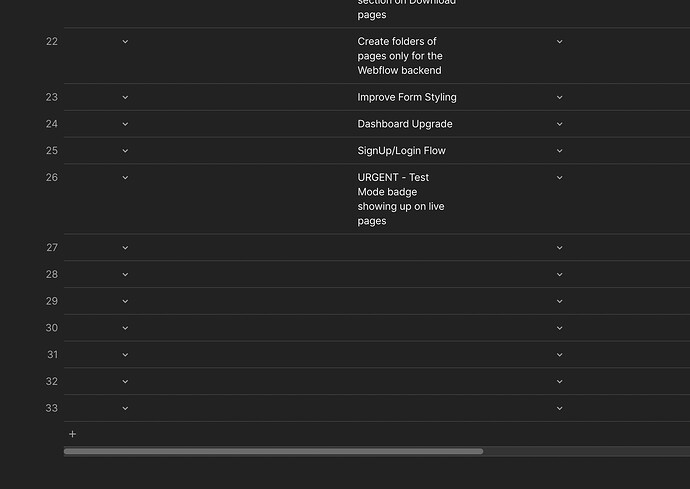
Task: Open left dropdown in empty row 30
Action: coord(125,328)
